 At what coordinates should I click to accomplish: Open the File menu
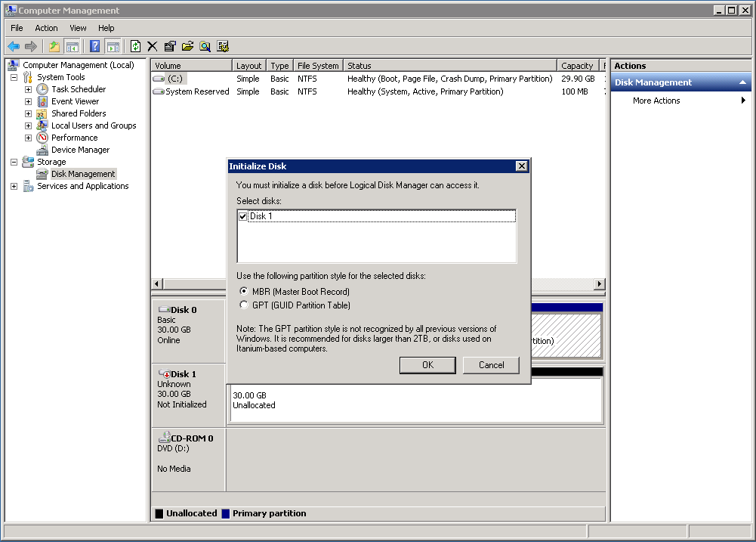(x=17, y=28)
